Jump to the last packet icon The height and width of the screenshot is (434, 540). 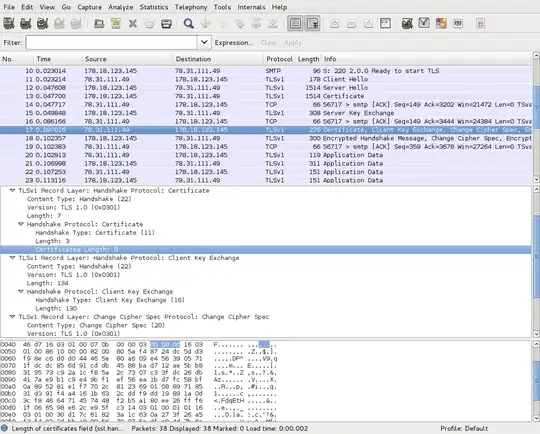click(273, 23)
